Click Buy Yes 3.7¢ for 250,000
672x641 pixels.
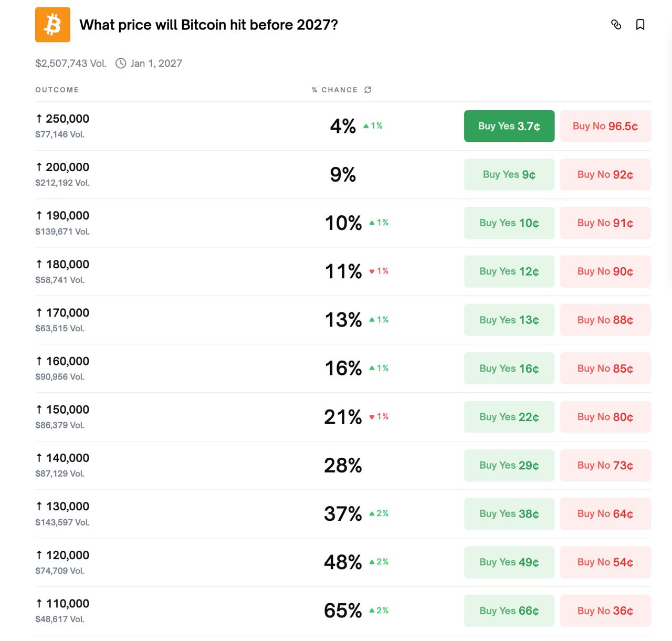(509, 126)
